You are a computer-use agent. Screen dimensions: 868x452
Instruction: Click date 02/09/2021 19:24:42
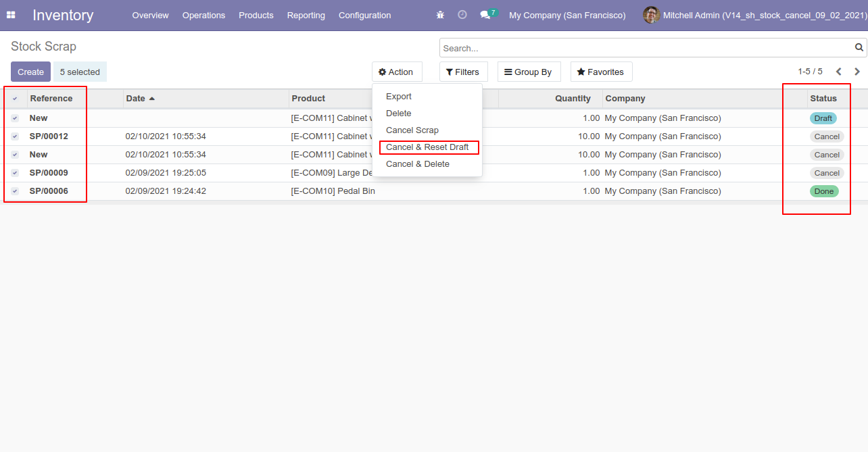pyautogui.click(x=166, y=191)
